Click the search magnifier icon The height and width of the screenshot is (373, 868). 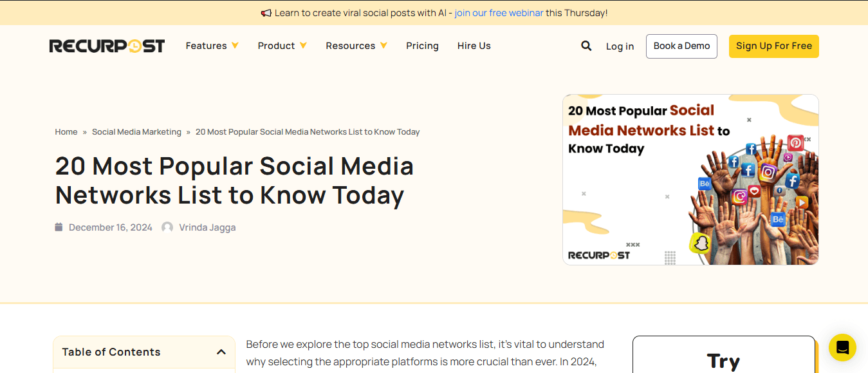click(x=586, y=46)
